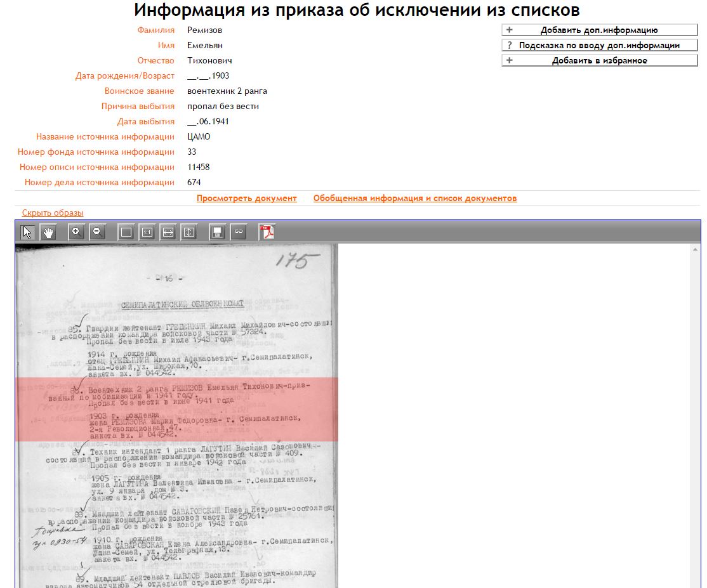
Task: Click the Имя field label
Action: point(166,45)
